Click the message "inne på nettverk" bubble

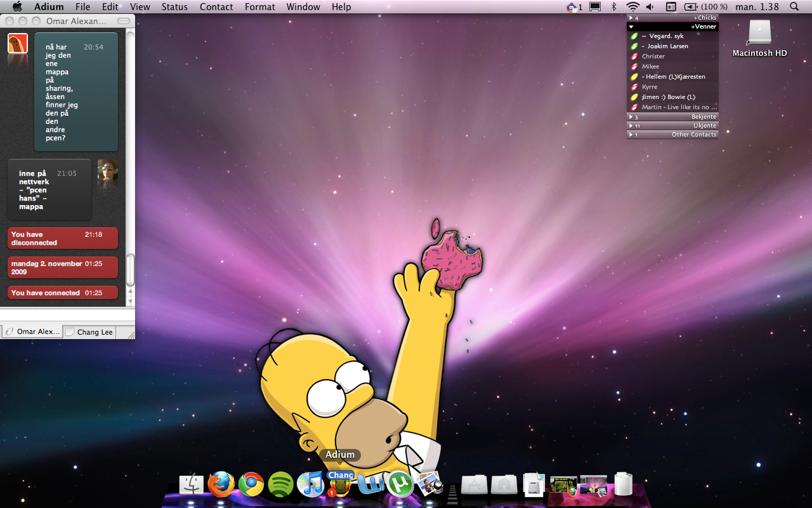49,189
